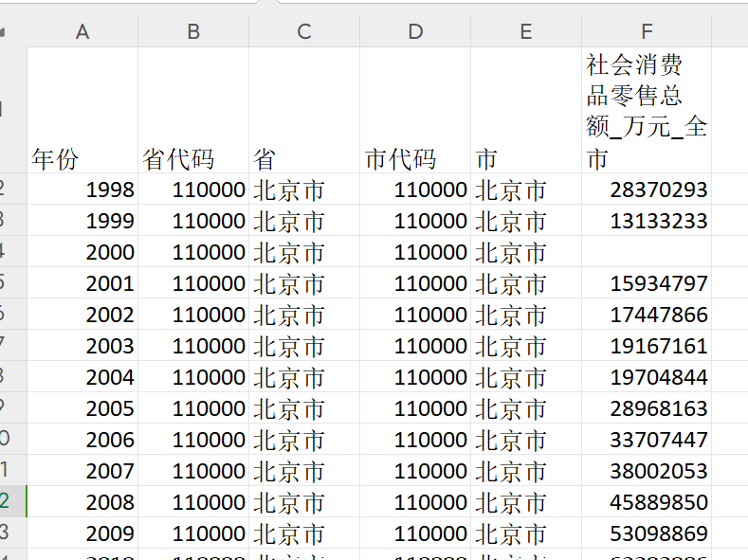Screen dimensions: 748x560
Task: Click the 省代码 header cell
Action: tap(193, 110)
